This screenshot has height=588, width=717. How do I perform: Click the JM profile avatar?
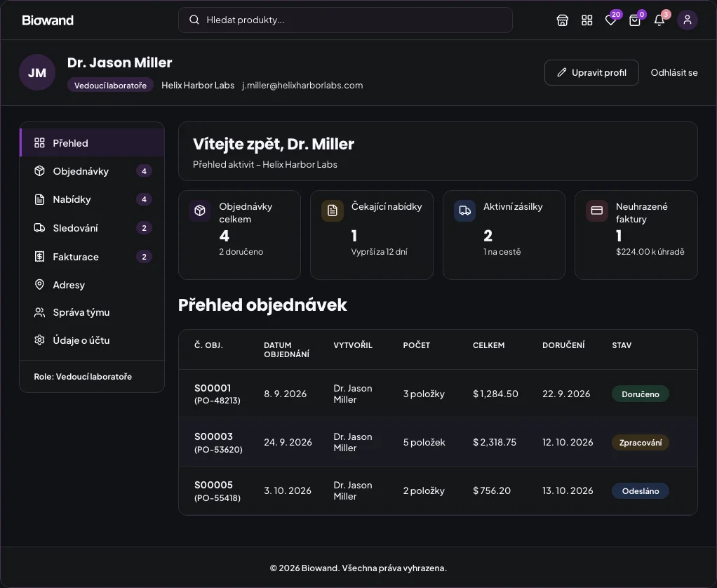[x=37, y=72]
